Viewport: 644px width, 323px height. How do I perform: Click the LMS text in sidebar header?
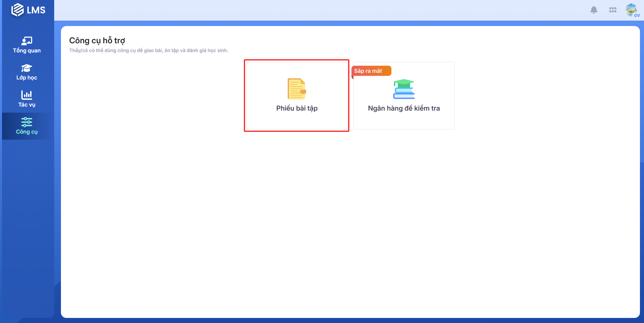36,10
